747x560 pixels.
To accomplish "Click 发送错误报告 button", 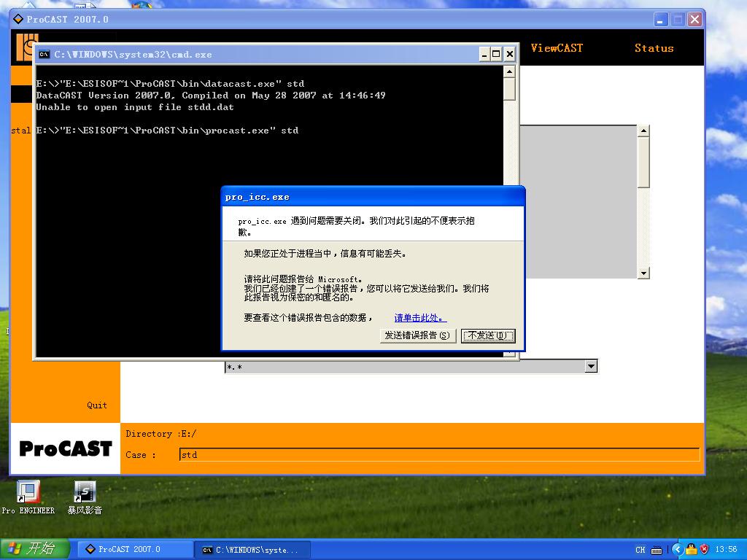I will 418,335.
